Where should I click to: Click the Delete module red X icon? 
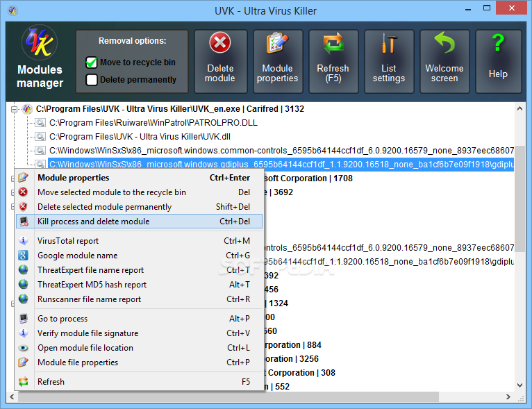220,43
